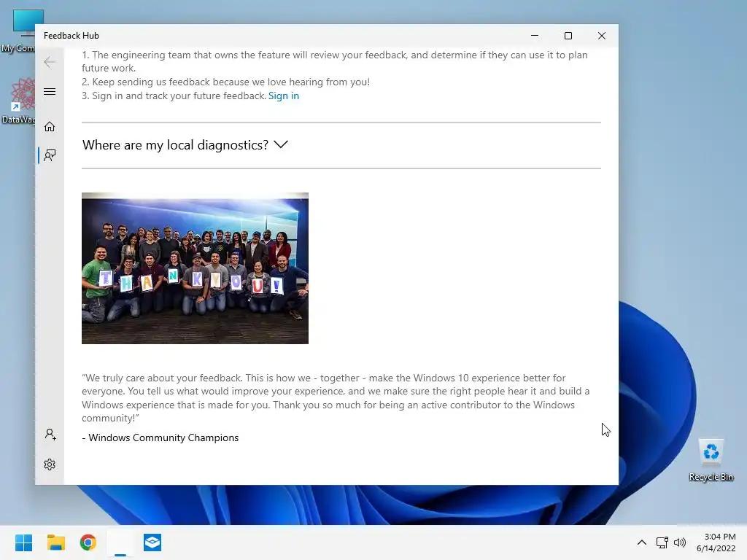Click the Thank You team photo
Image resolution: width=747 pixels, height=560 pixels.
point(195,268)
